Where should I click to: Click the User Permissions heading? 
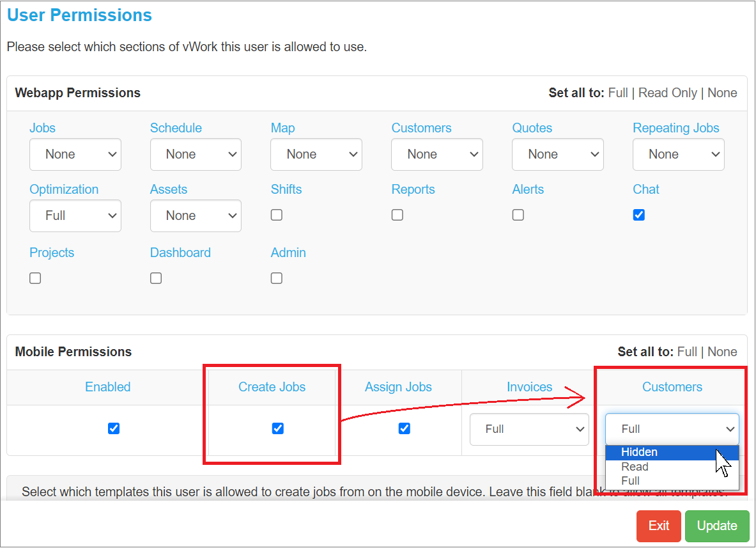point(79,15)
